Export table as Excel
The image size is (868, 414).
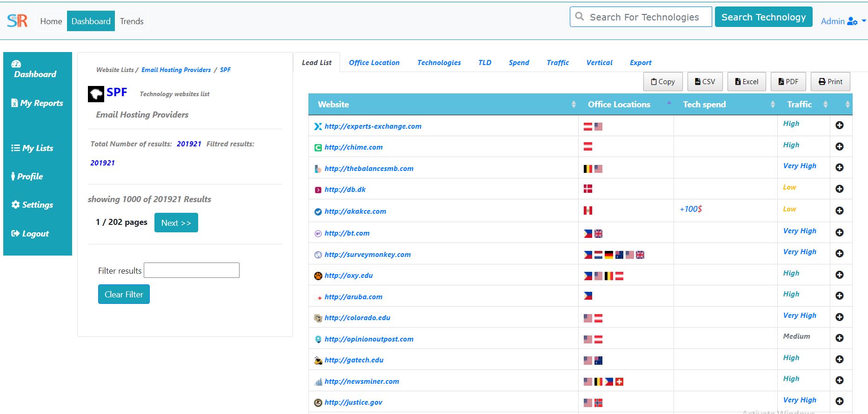747,82
